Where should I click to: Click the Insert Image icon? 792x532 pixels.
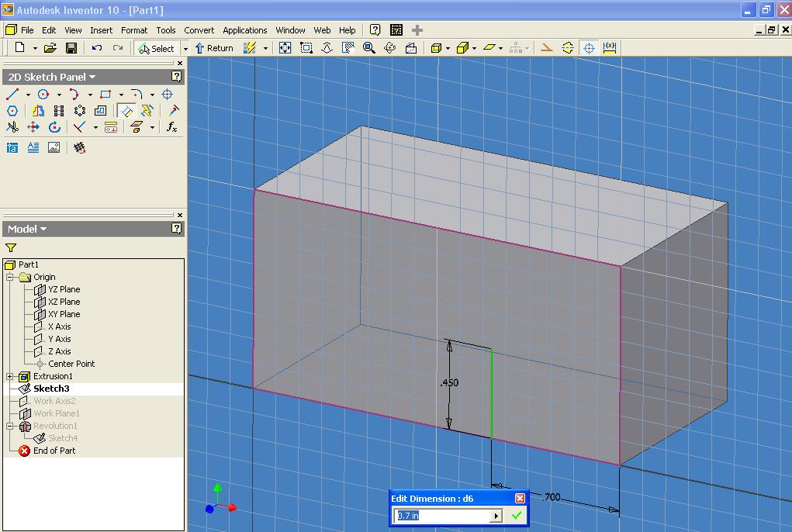click(54, 147)
